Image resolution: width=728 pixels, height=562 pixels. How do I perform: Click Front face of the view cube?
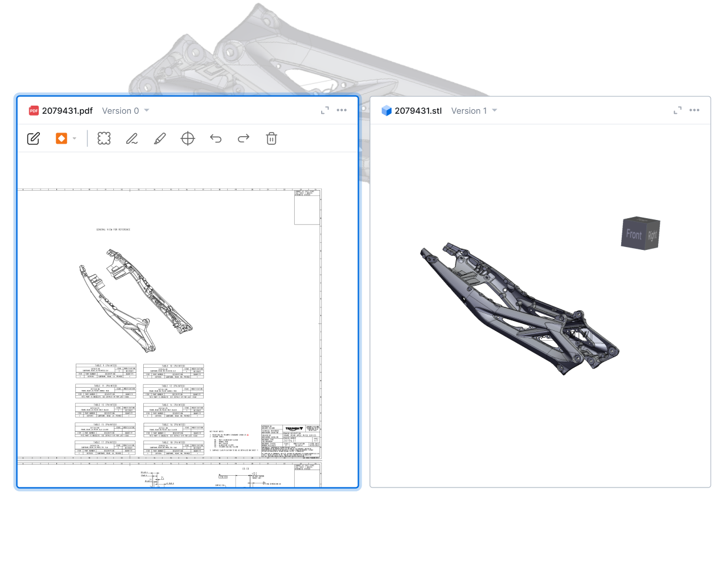[633, 235]
